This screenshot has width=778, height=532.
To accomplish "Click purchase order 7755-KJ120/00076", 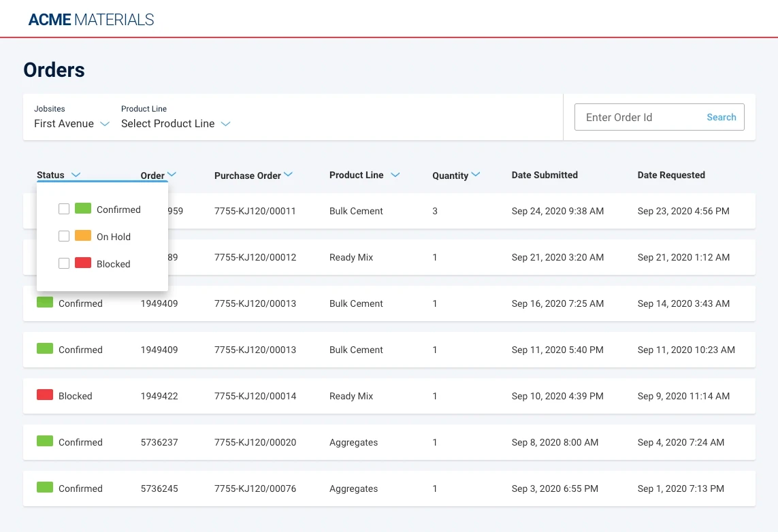I will pyautogui.click(x=255, y=488).
